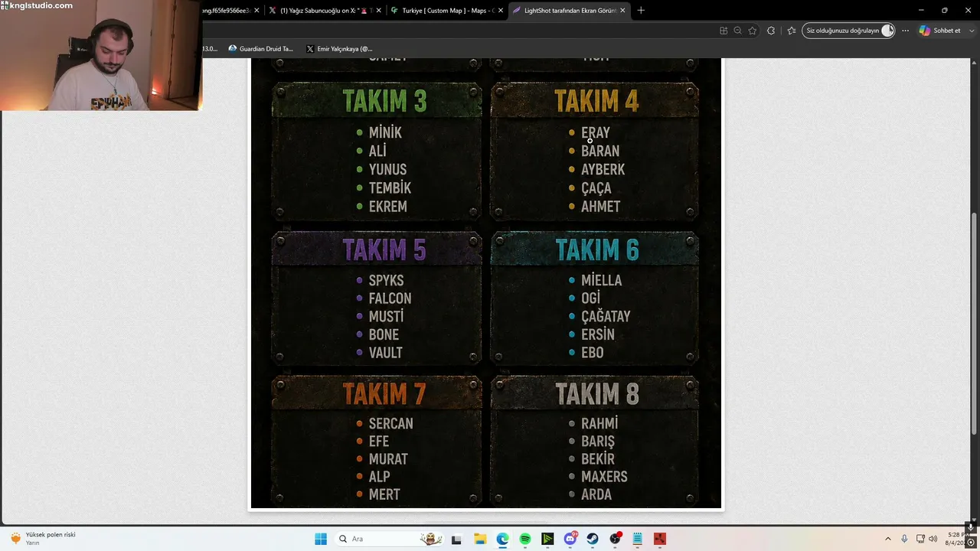The height and width of the screenshot is (551, 980).
Task: Click the Windows Start button
Action: [321, 539]
